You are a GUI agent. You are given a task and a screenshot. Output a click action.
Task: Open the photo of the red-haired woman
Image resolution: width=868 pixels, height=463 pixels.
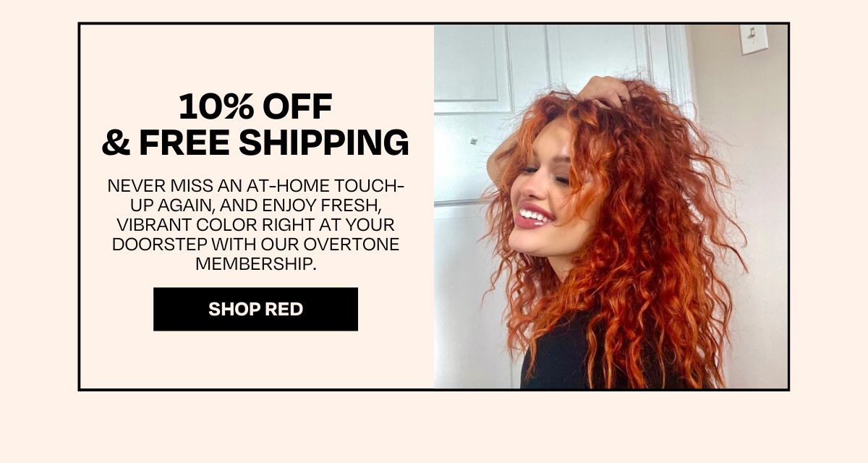tap(610, 207)
